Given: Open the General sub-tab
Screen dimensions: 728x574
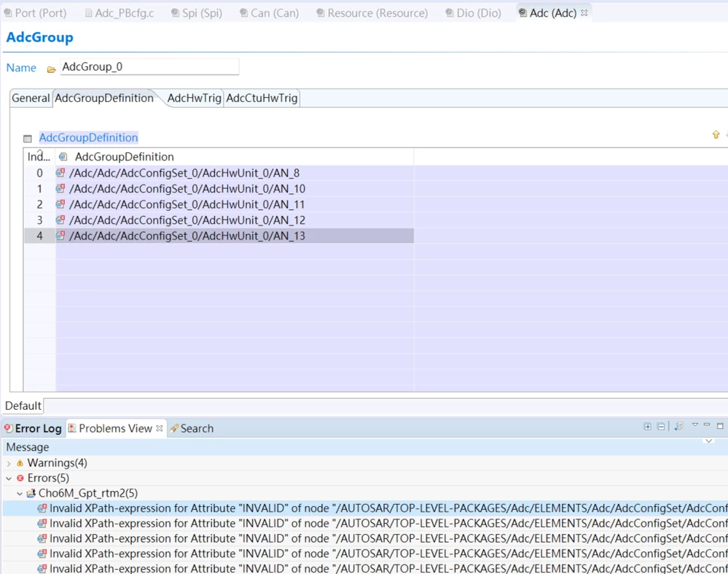Looking at the screenshot, I should point(31,98).
